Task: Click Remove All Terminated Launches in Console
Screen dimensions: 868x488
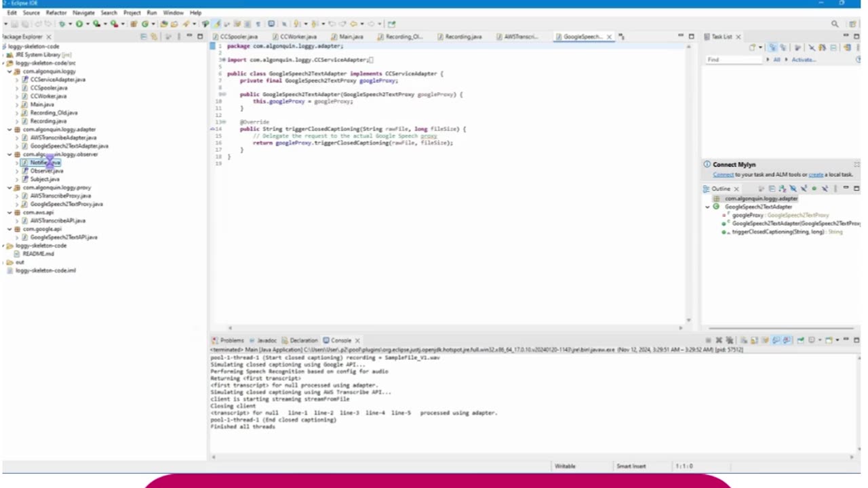Action: tap(730, 340)
